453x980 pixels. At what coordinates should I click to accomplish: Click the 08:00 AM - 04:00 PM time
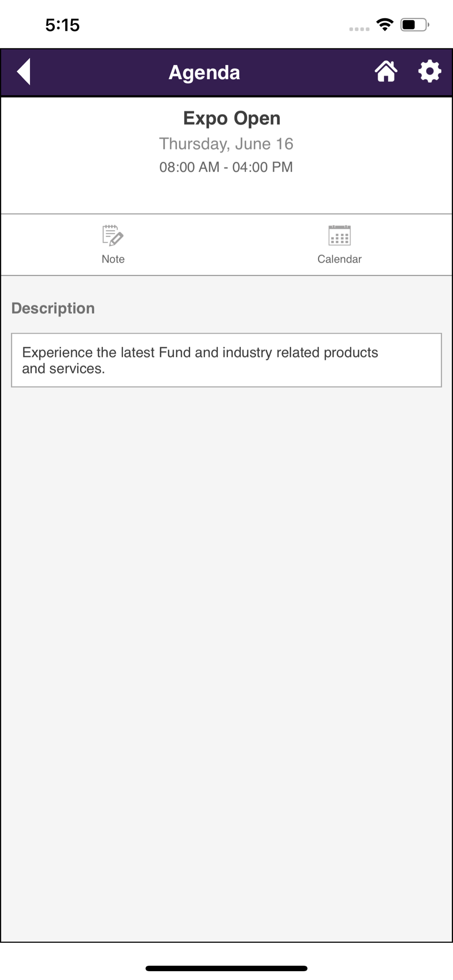click(226, 167)
